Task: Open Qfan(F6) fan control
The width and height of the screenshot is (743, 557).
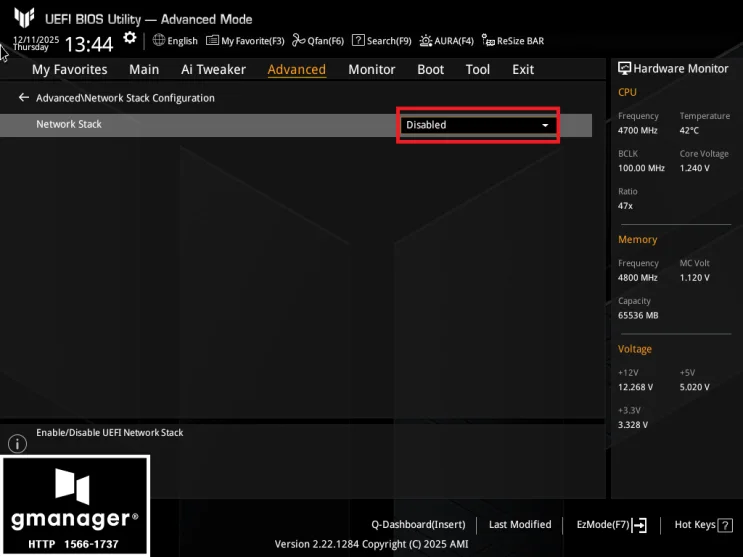Action: 318,41
